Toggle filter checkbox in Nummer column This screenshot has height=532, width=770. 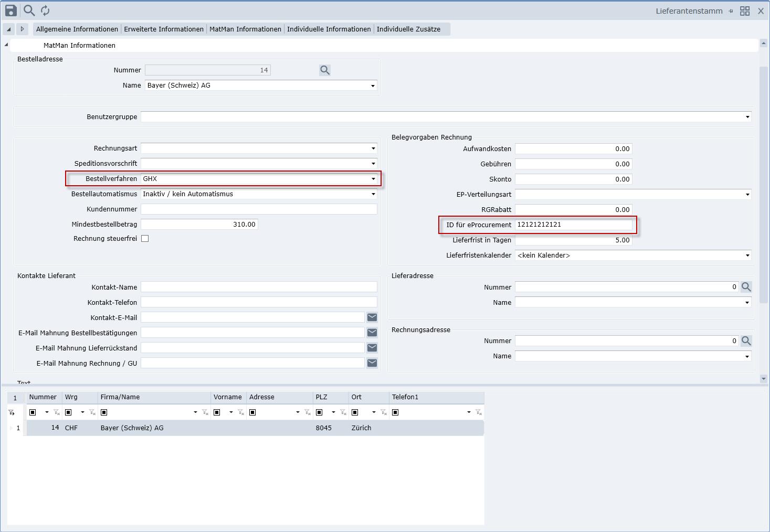(33, 412)
